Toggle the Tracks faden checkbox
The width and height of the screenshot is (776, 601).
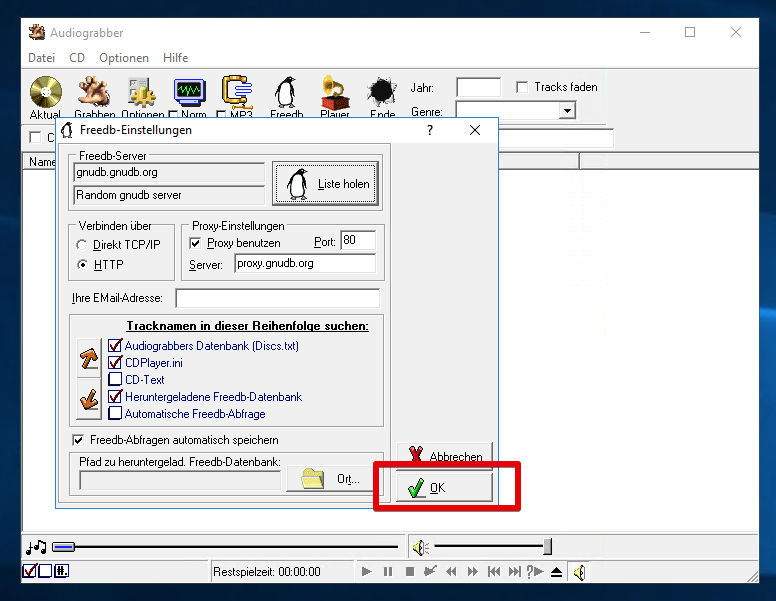tap(522, 88)
